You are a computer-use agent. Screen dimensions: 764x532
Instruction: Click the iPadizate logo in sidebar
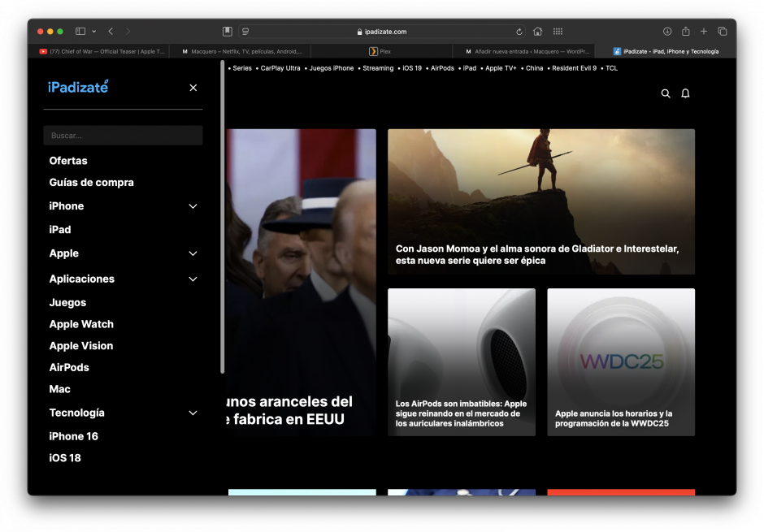point(78,87)
